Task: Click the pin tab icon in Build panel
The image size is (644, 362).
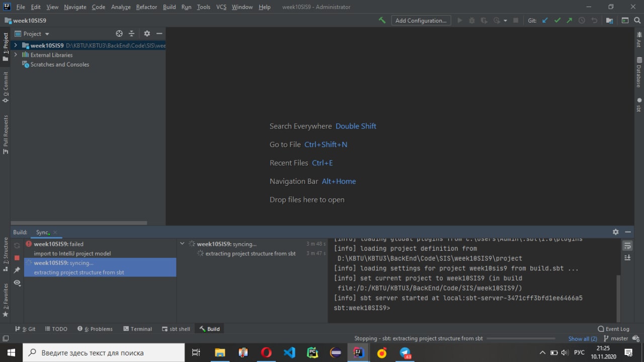Action: [17, 270]
